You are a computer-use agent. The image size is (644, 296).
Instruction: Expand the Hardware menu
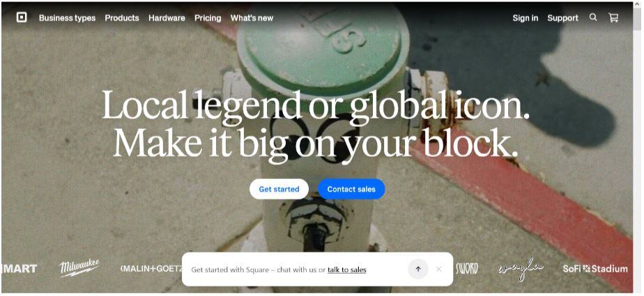point(167,18)
